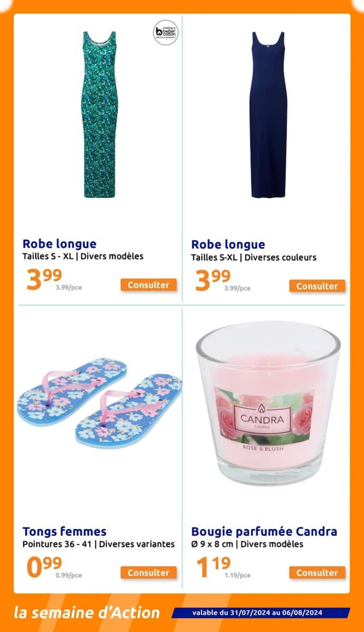This screenshot has width=364, height=632.
Task: Click the CANDRA label on the candle
Action: (262, 420)
